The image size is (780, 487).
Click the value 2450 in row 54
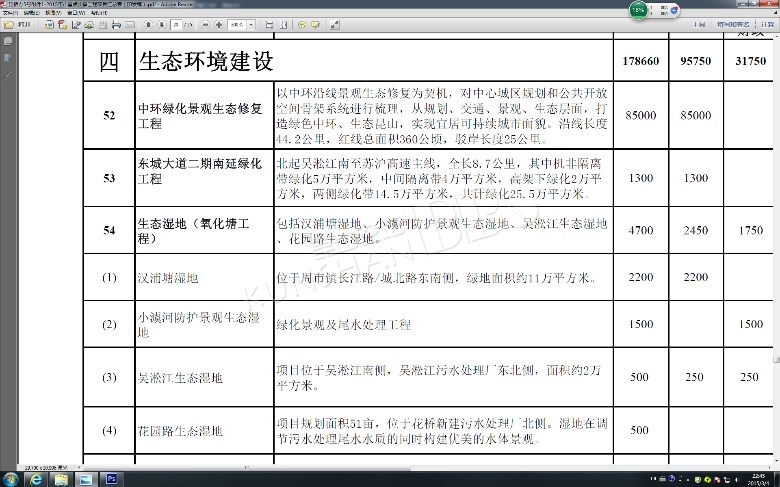695,230
